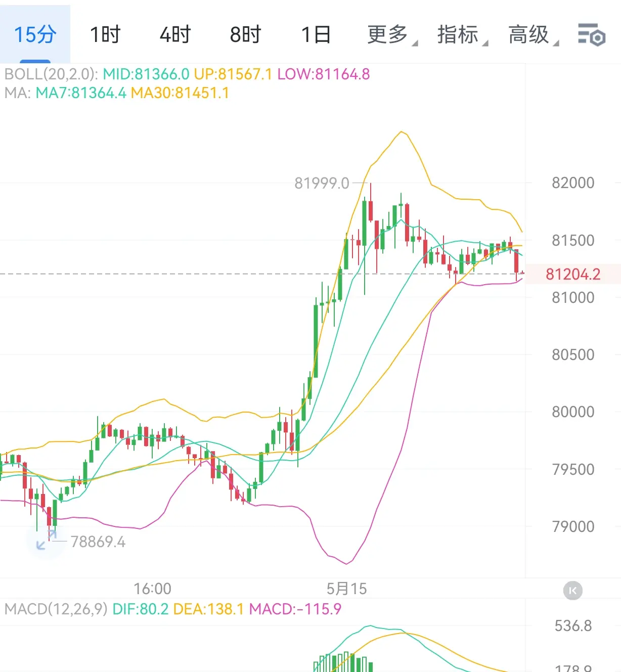Image resolution: width=621 pixels, height=672 pixels.
Task: Click the low price marker 78869.4
Action: pyautogui.click(x=98, y=542)
